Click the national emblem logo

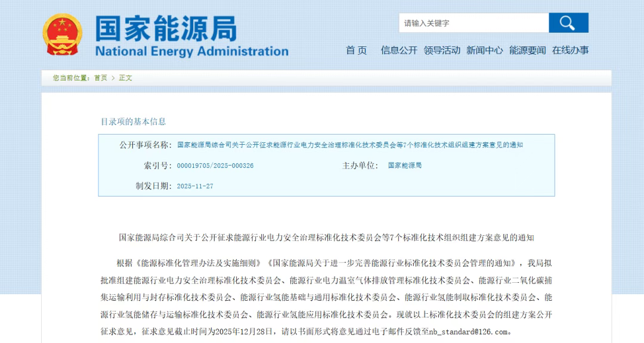(63, 34)
